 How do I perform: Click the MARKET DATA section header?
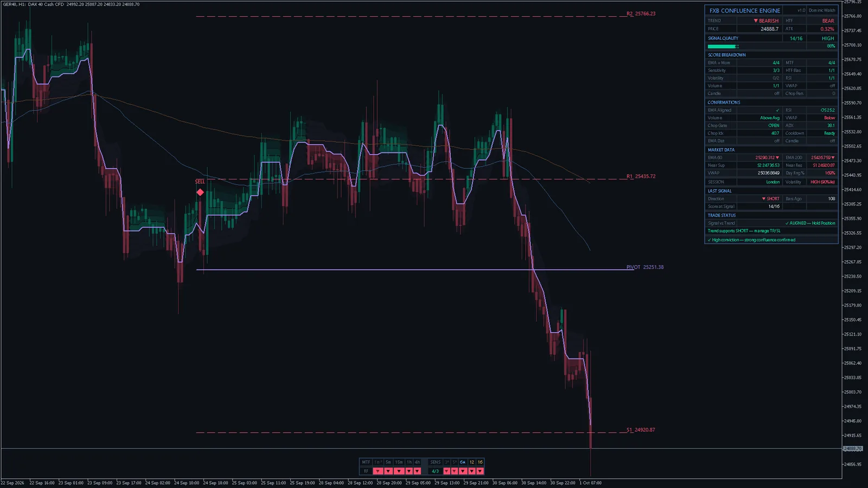click(x=721, y=150)
